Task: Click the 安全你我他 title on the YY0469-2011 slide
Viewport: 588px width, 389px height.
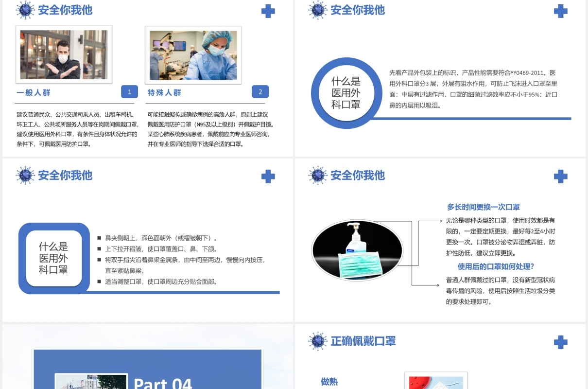Action: 358,10
